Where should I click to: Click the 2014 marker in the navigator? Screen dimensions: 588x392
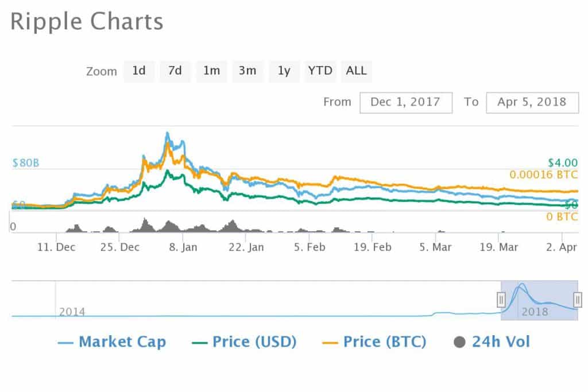click(x=72, y=312)
